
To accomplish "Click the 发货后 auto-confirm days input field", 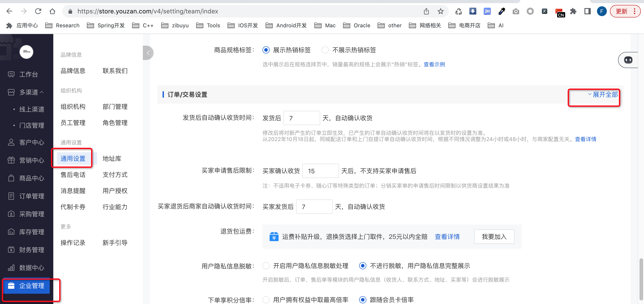I will coord(301,118).
